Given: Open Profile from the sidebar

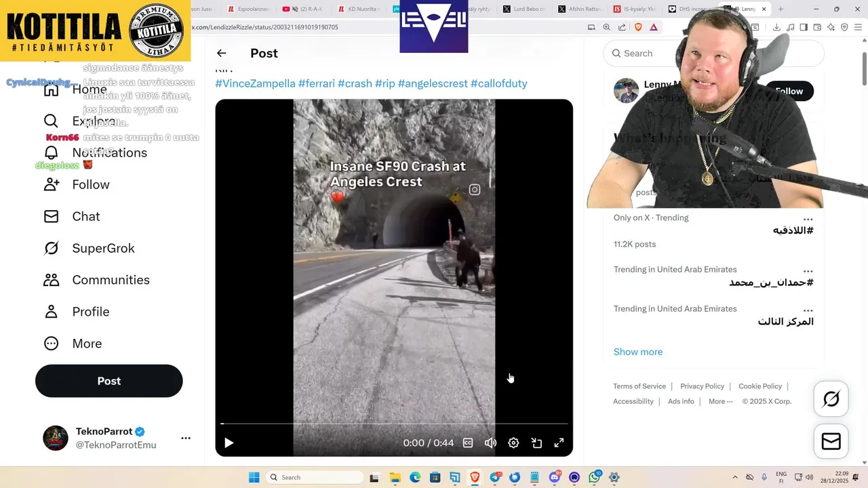Looking at the screenshot, I should coord(76,312).
